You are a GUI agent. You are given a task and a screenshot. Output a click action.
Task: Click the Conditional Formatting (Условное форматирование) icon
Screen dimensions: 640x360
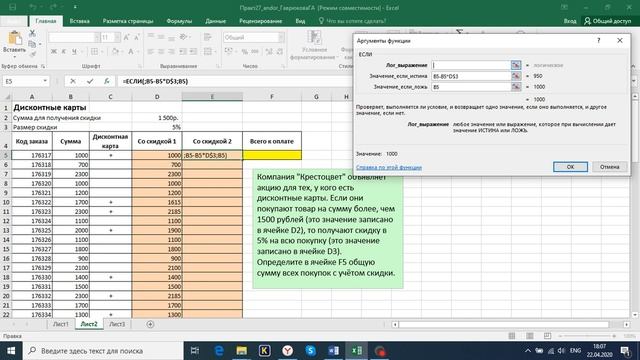[x=314, y=38]
